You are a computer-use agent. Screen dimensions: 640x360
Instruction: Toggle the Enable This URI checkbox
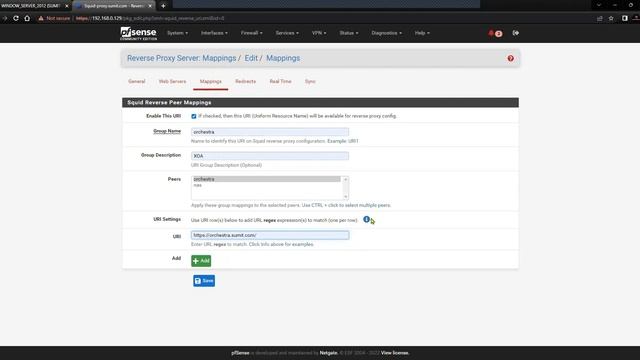(194, 116)
